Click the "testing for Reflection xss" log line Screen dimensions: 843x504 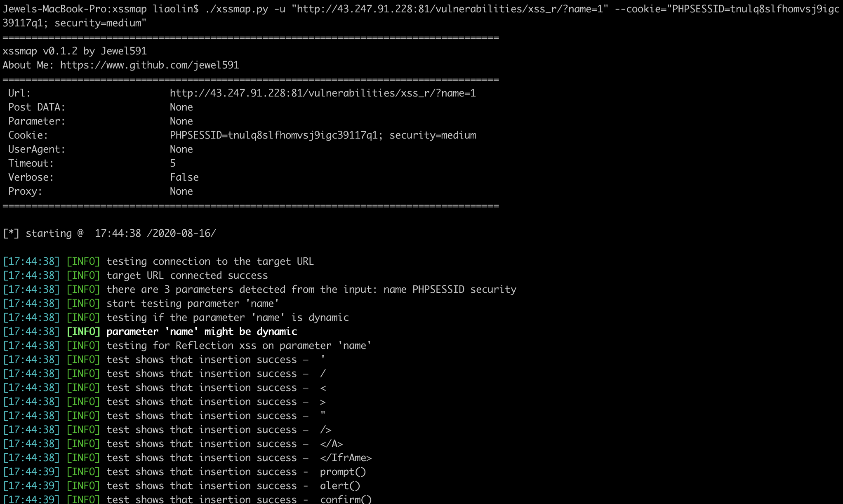[x=239, y=346]
